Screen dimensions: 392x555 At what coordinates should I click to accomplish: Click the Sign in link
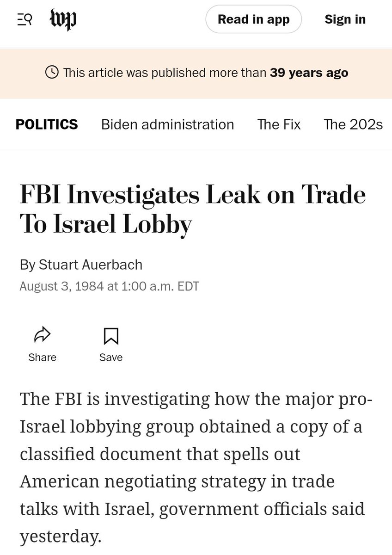pos(345,19)
